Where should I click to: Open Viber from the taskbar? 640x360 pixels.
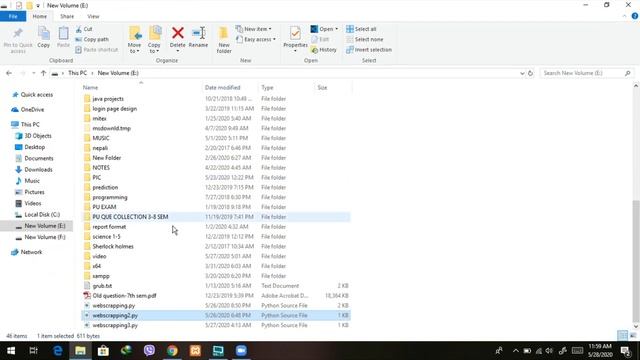click(149, 351)
